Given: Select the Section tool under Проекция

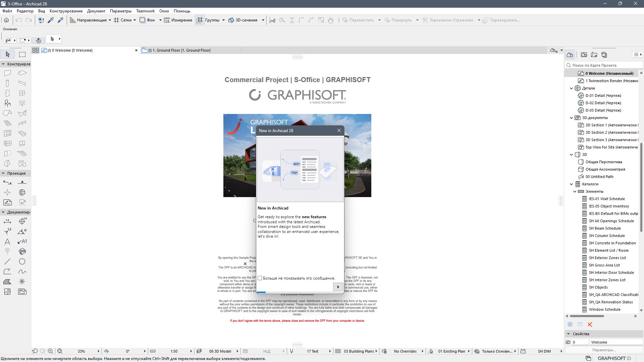Looking at the screenshot, I should coord(7,182).
